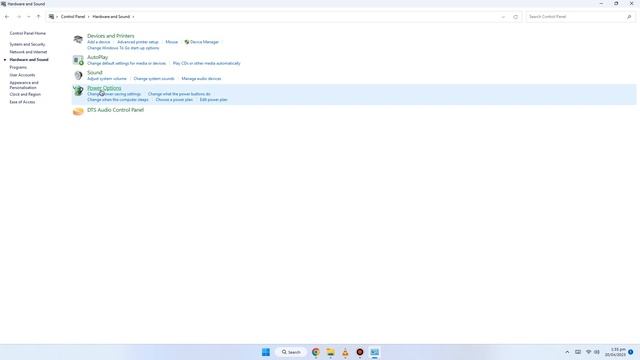Expand chevron after Control Panel breadcrumb
The width and height of the screenshot is (640, 360).
[x=89, y=17]
